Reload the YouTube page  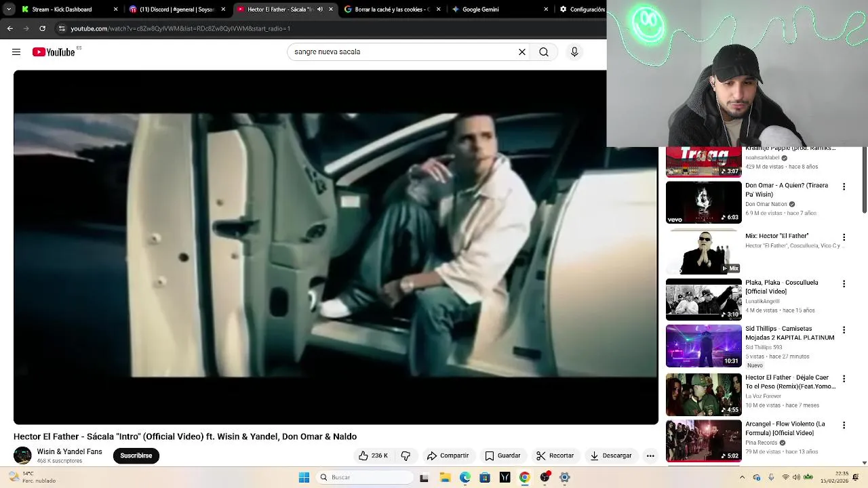[42, 28]
